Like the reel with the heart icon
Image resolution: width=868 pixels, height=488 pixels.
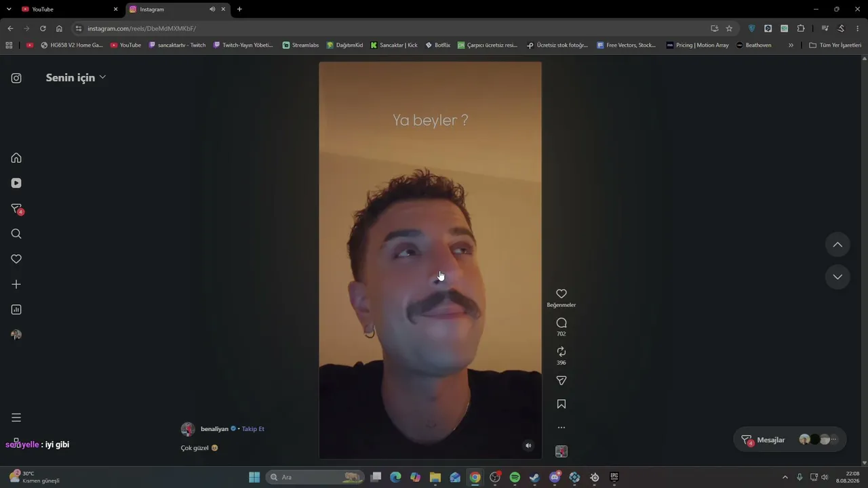561,293
